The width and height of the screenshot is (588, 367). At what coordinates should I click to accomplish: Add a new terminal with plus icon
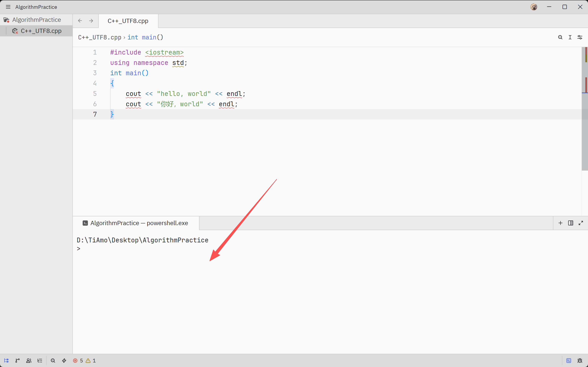coord(561,223)
